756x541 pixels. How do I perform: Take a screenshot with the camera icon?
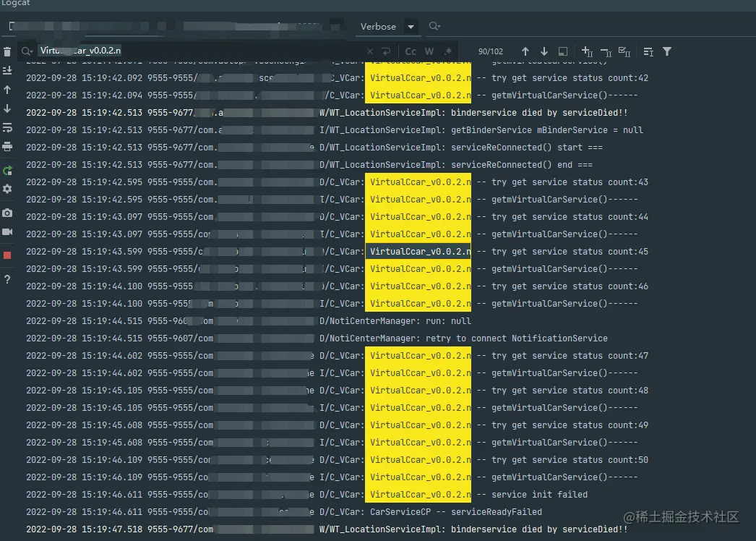pyautogui.click(x=7, y=213)
